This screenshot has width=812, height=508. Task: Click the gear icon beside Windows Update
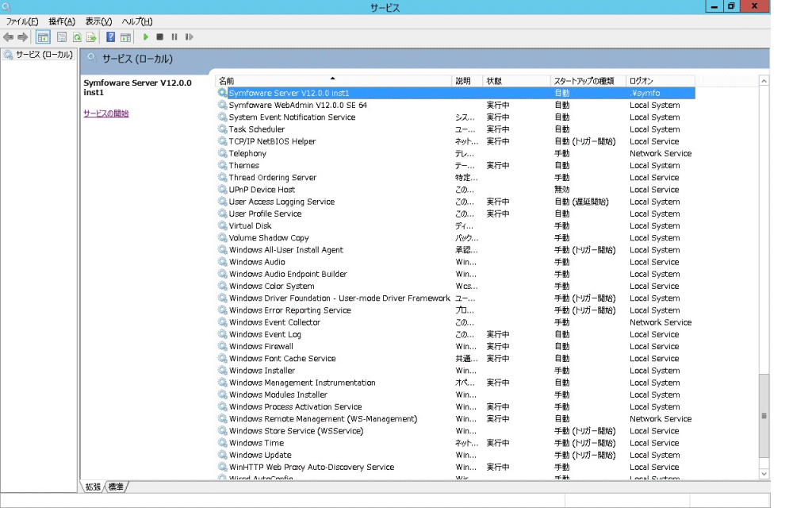click(223, 455)
